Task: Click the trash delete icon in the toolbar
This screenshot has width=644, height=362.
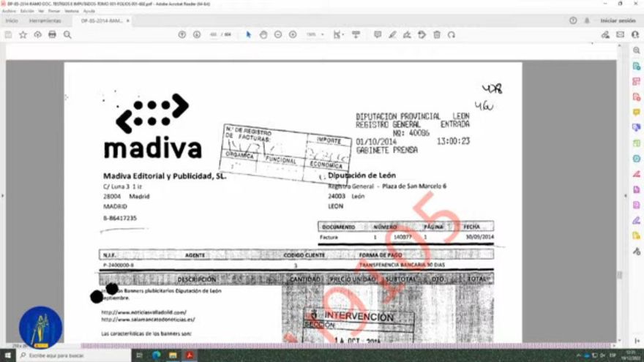Action: tap(437, 35)
